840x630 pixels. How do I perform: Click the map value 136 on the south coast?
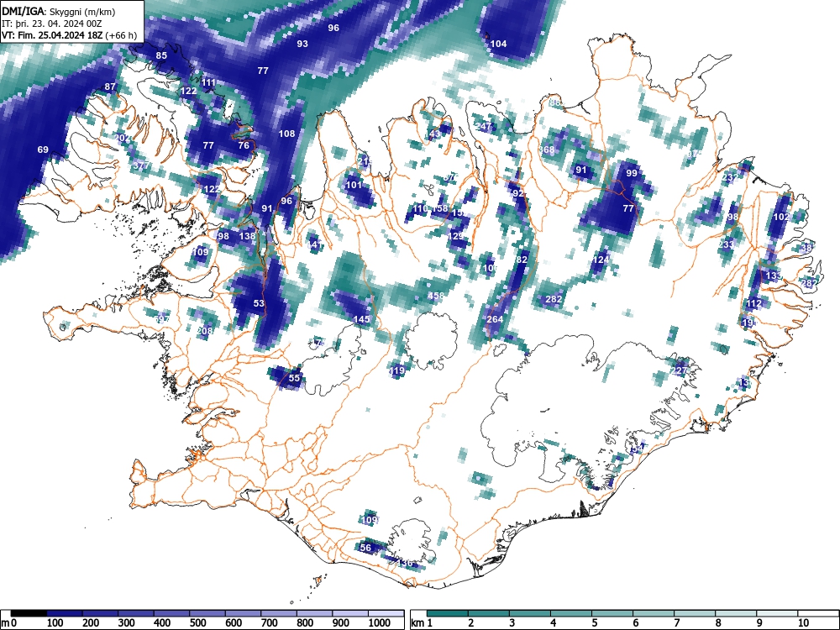click(x=405, y=563)
